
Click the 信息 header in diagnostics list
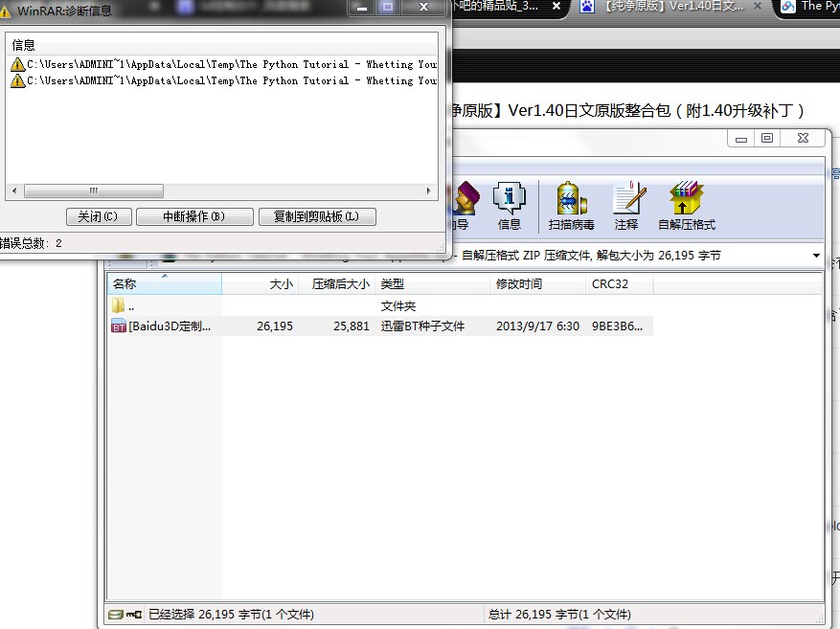[x=24, y=45]
